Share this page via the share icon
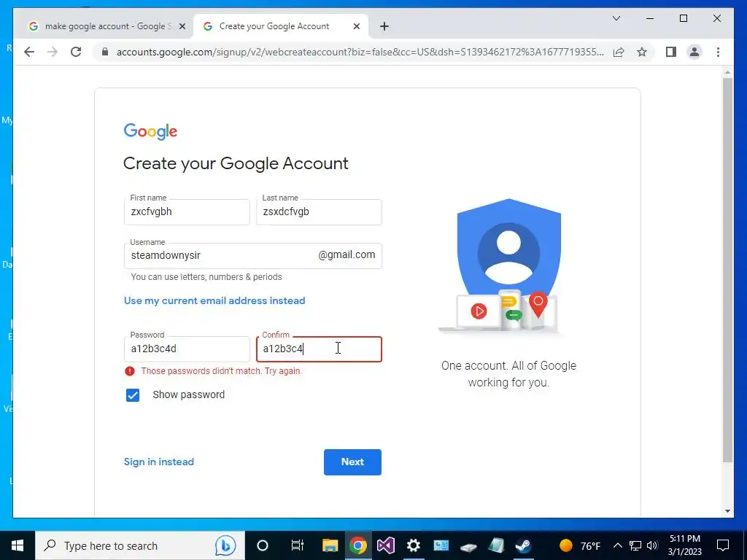The width and height of the screenshot is (747, 560). pos(619,52)
